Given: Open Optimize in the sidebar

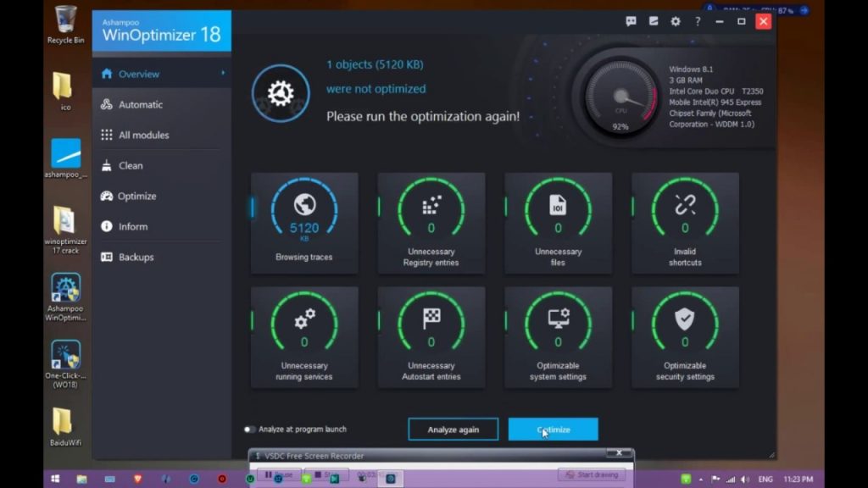Looking at the screenshot, I should [x=162, y=196].
